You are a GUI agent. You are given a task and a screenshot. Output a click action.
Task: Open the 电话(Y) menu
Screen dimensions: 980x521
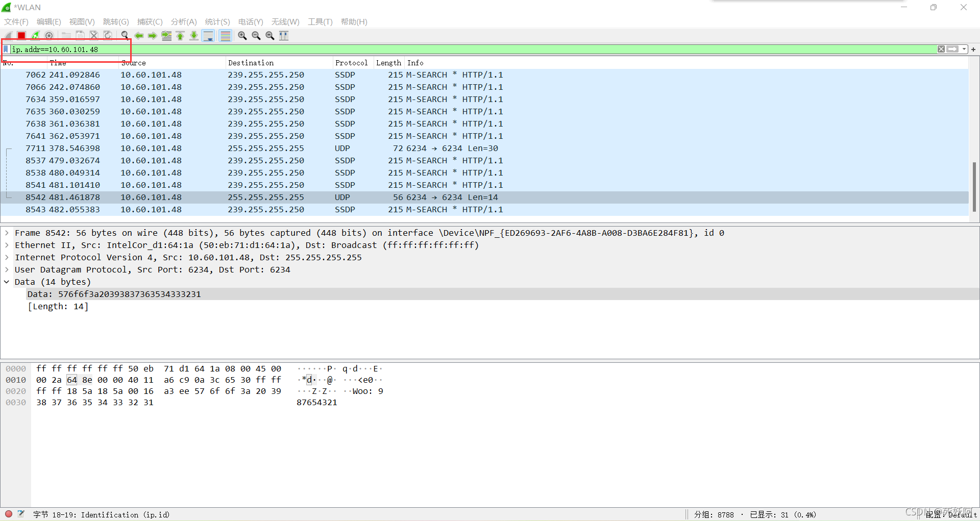(x=251, y=21)
